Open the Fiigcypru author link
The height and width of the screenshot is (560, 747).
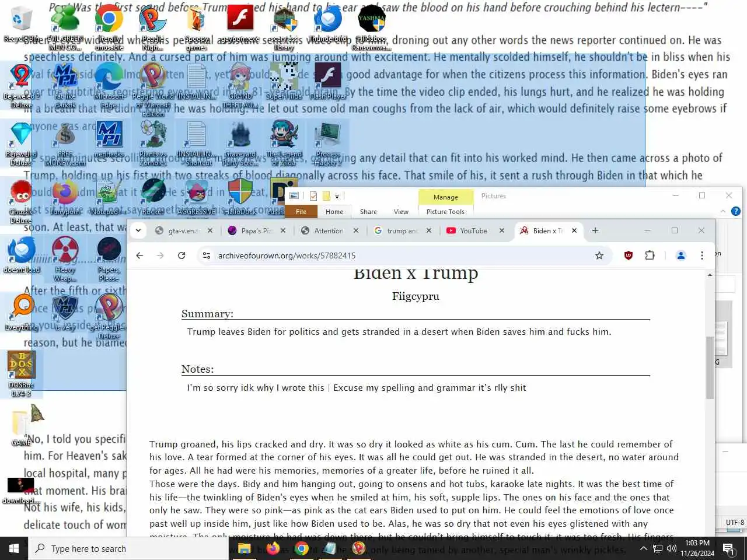[416, 296]
